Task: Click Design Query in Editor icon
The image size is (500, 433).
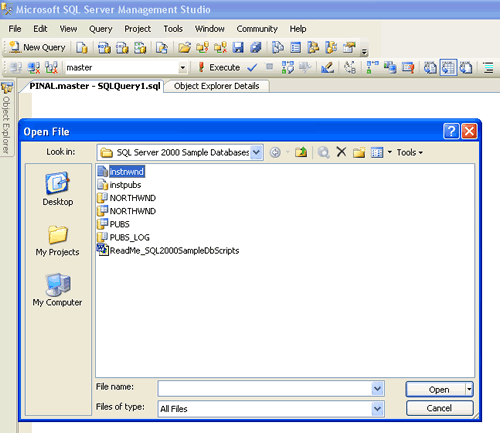Action: point(327,68)
